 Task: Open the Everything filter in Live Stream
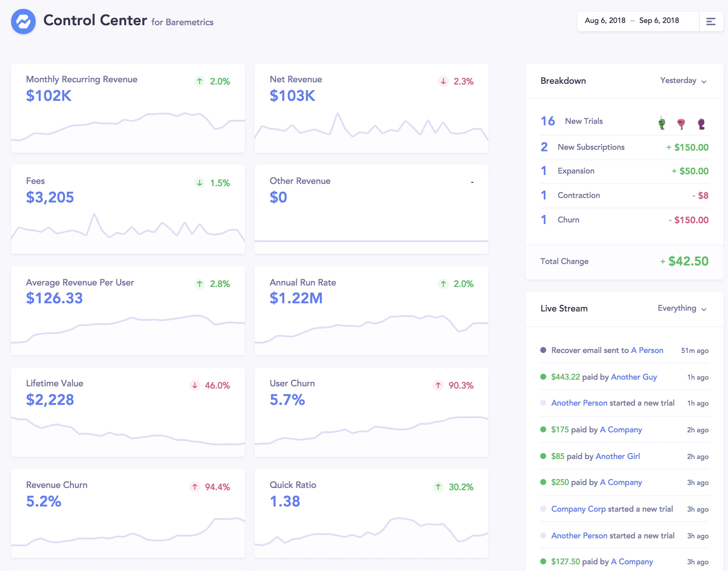[x=682, y=308]
